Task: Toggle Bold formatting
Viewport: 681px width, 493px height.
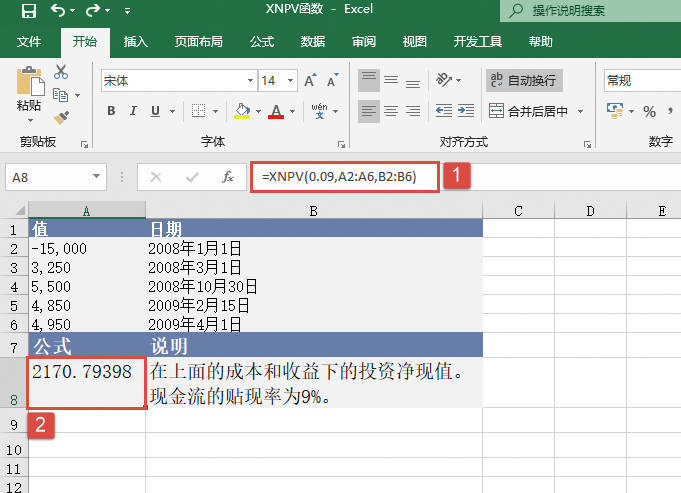Action: [109, 111]
